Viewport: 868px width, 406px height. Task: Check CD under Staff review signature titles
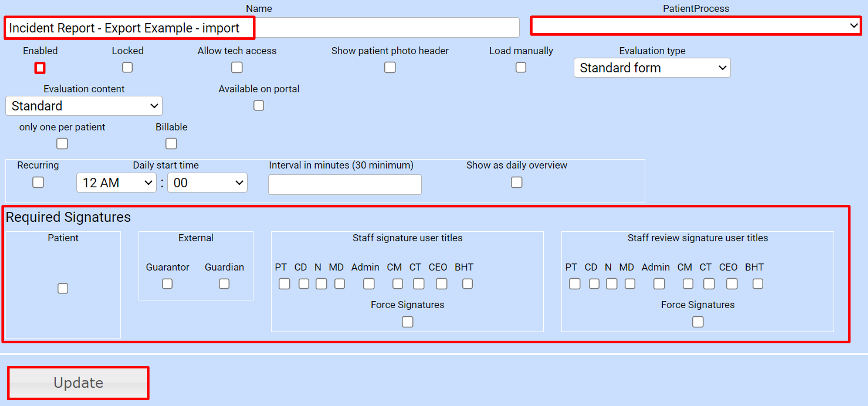point(594,284)
